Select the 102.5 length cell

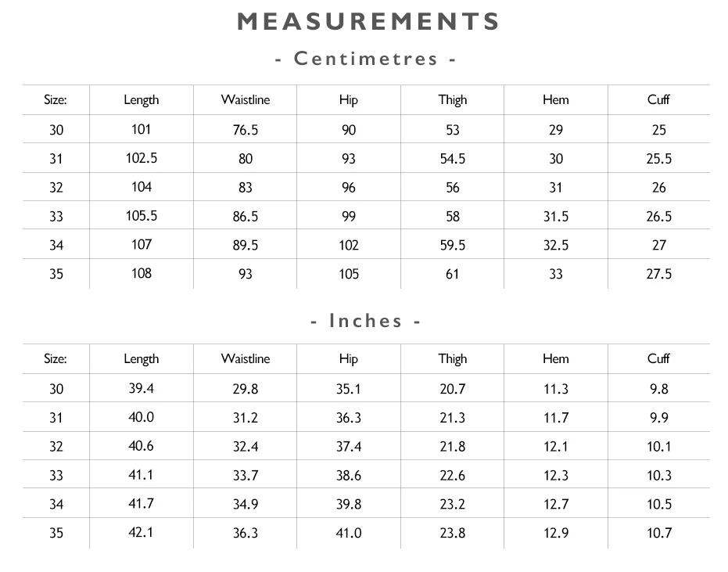pos(141,158)
